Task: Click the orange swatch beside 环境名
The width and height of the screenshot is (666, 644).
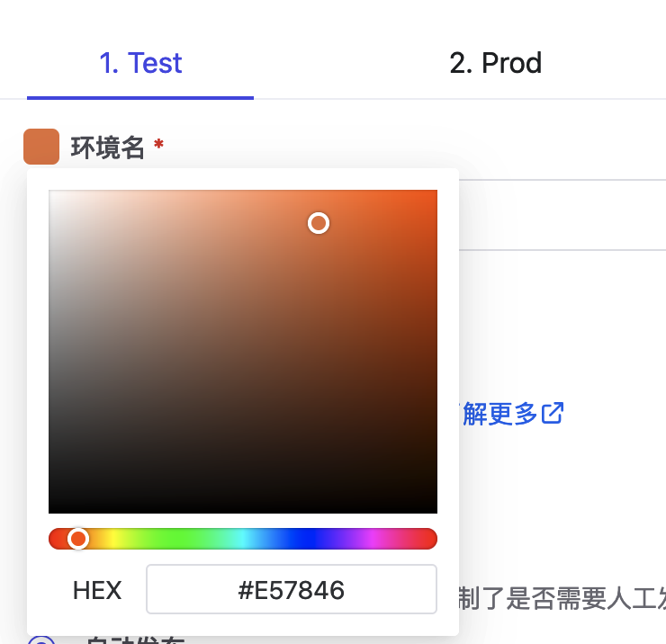Action: (x=41, y=147)
